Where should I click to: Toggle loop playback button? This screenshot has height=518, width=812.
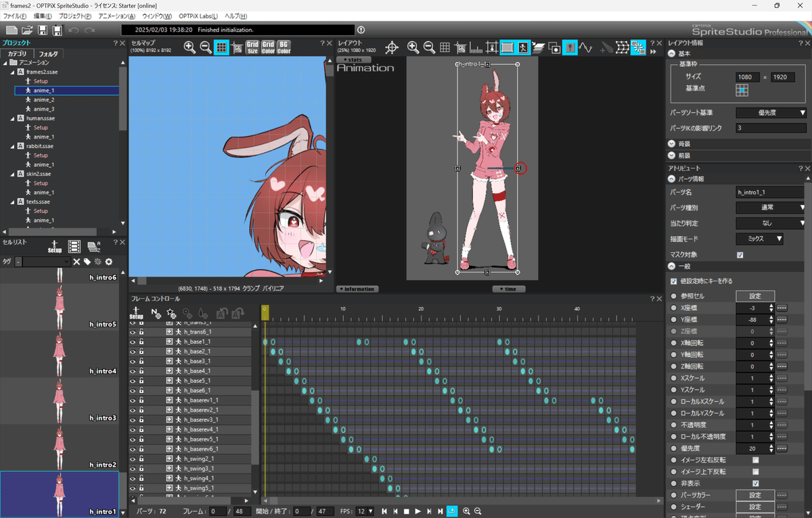coord(452,511)
